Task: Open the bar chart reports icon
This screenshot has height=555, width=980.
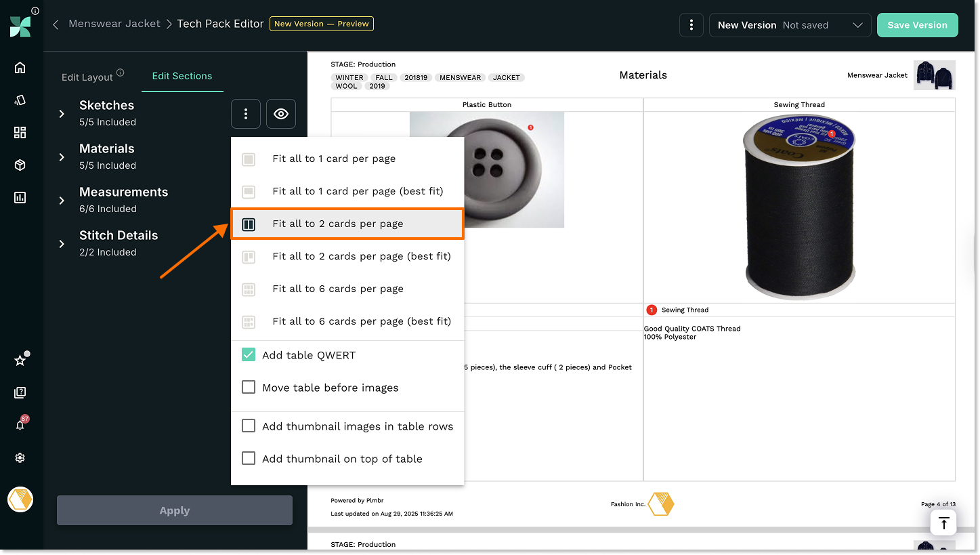Action: (x=20, y=198)
